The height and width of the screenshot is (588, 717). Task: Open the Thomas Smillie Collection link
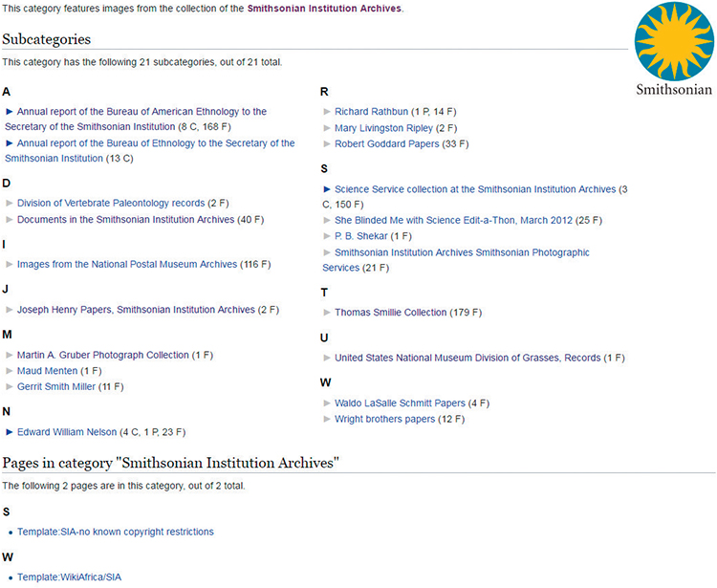[x=390, y=313]
